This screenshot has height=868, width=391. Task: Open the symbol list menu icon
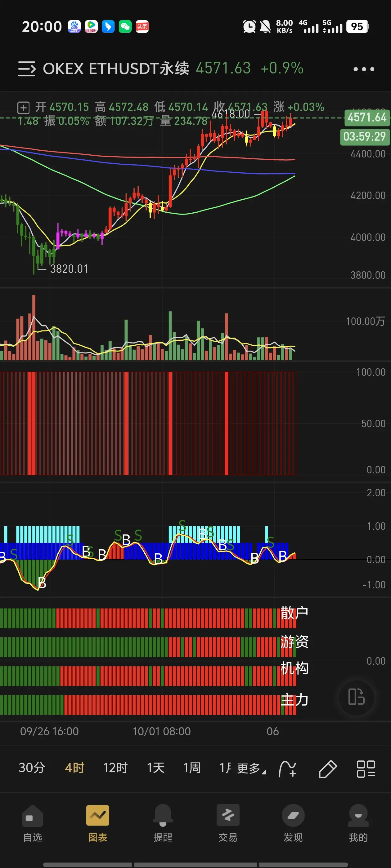click(27, 69)
